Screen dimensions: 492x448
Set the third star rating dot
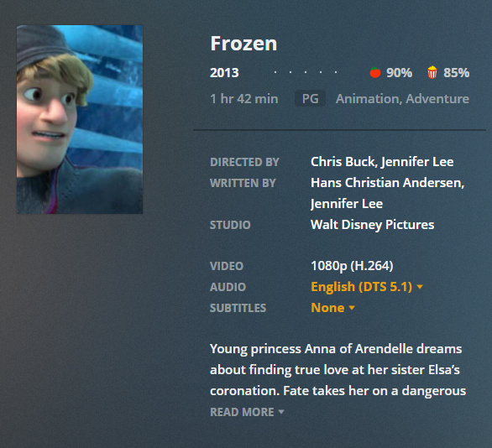click(x=306, y=72)
